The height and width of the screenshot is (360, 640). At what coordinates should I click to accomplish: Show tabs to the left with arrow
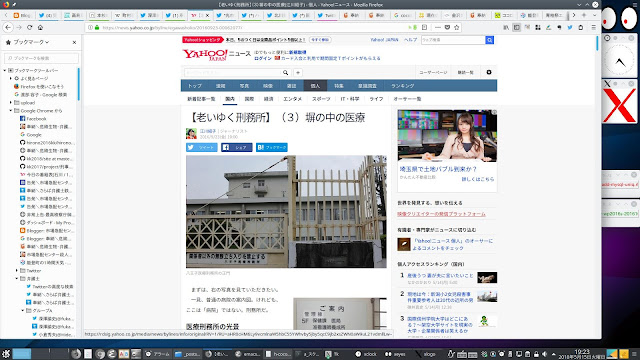coord(6,15)
